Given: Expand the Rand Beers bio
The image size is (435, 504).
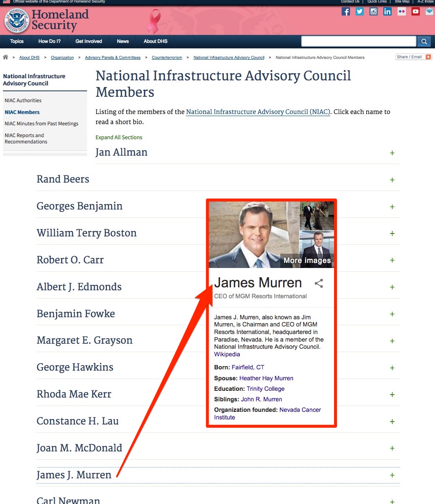Looking at the screenshot, I should [x=392, y=180].
